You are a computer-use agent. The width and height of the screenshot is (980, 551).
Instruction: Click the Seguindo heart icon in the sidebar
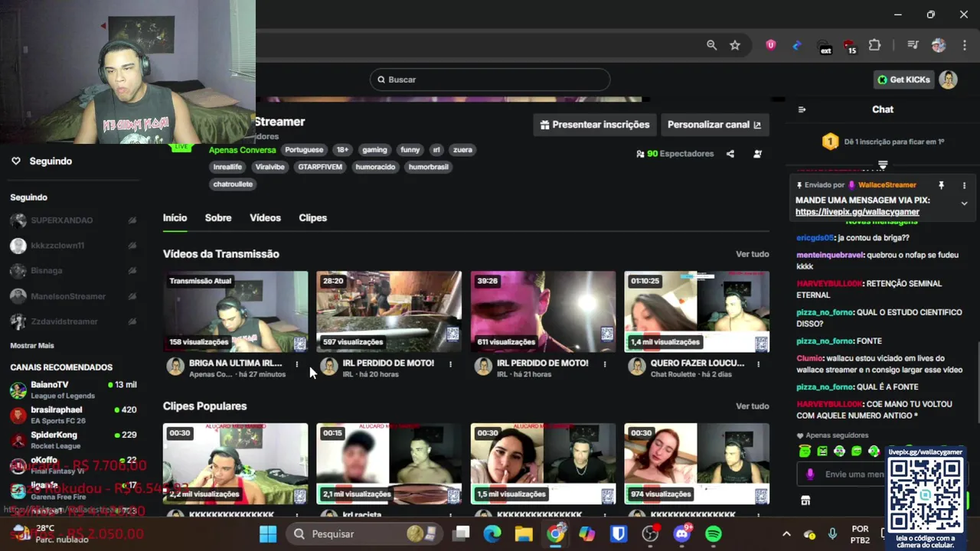(x=15, y=161)
